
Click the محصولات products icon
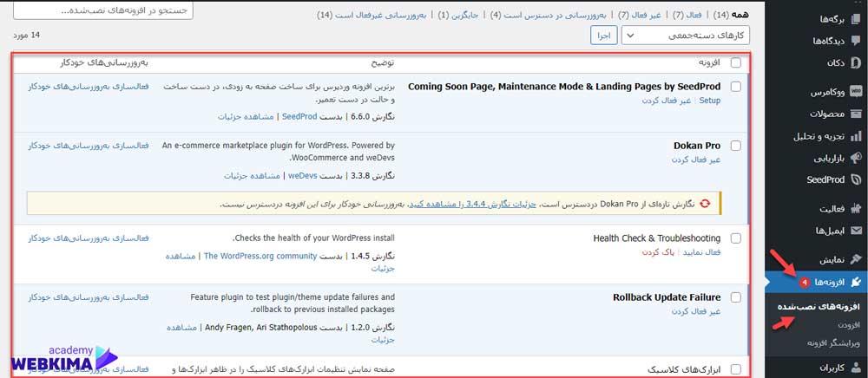[x=856, y=114]
